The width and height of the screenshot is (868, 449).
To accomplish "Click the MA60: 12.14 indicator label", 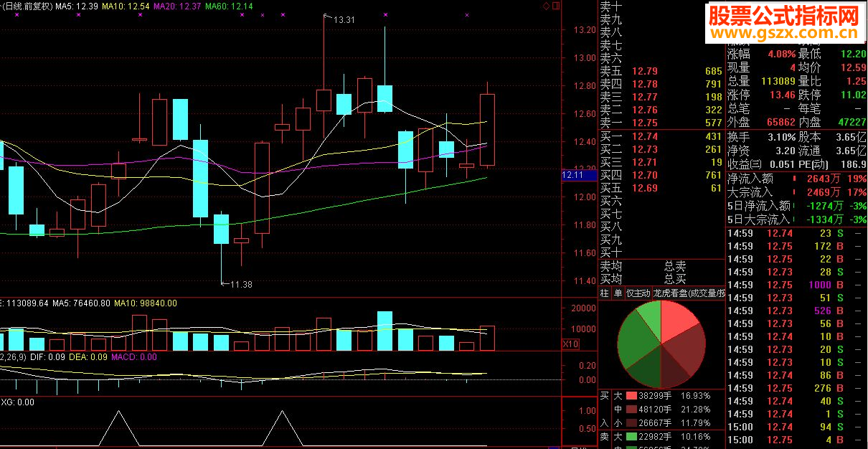I will tap(229, 6).
